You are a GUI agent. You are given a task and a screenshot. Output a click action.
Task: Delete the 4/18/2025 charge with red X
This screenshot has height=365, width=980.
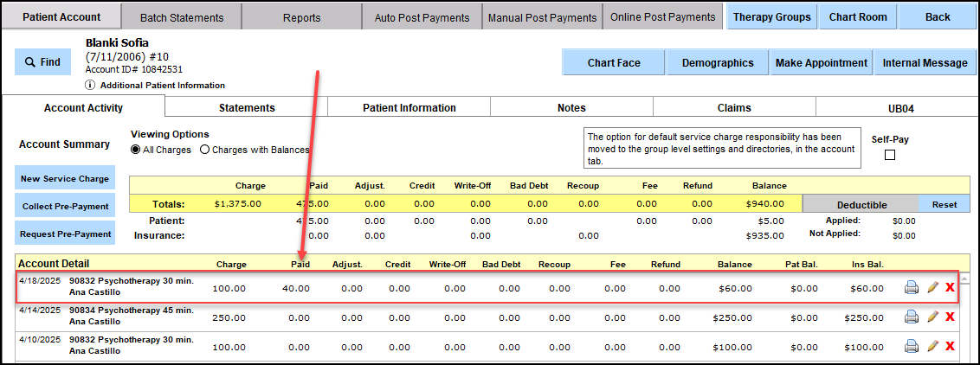pyautogui.click(x=950, y=288)
